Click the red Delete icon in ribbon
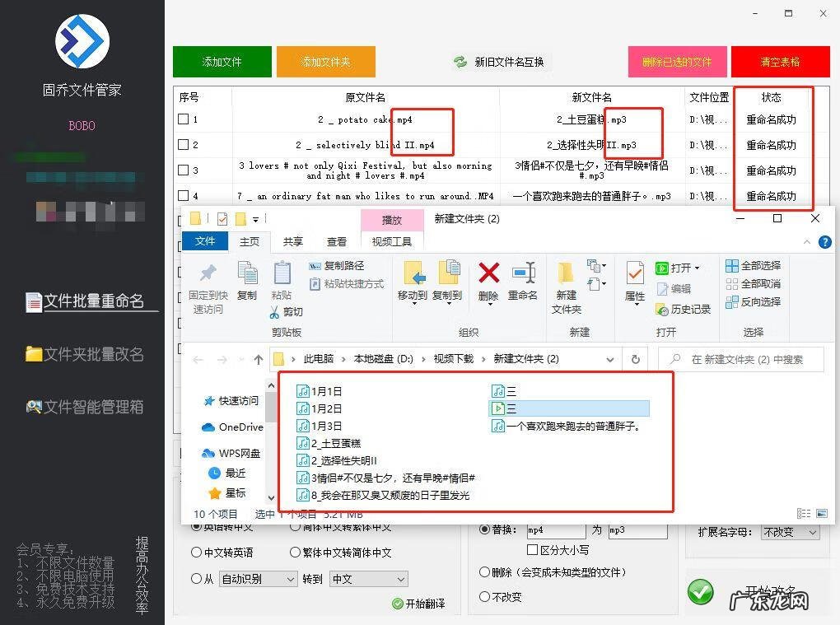The width and height of the screenshot is (840, 625). (488, 273)
